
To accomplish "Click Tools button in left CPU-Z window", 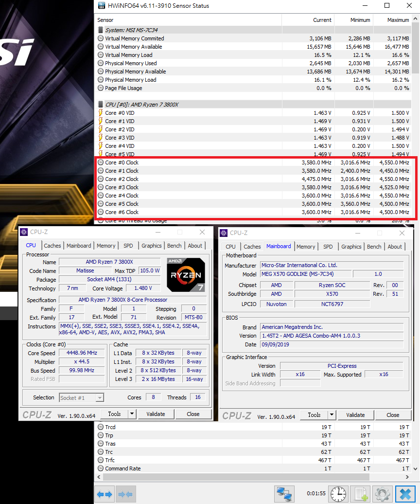I will point(114,414).
